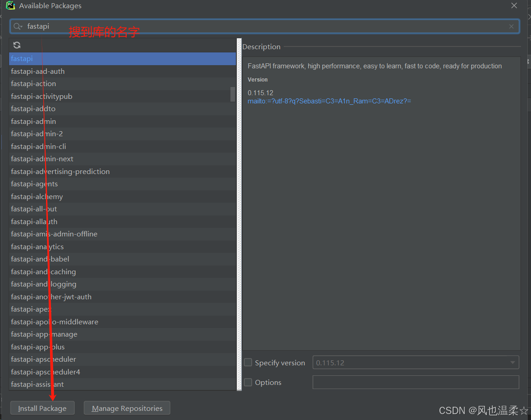This screenshot has height=420, width=531.
Task: Select fastapi-agents package
Action: click(123, 184)
